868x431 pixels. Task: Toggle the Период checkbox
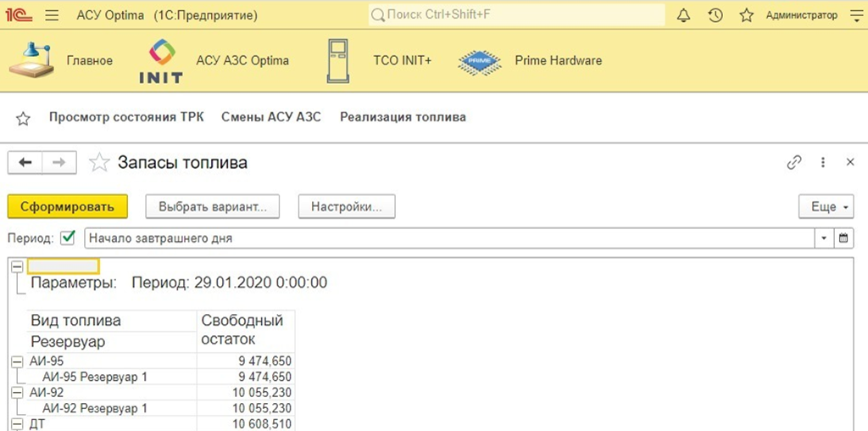click(69, 238)
